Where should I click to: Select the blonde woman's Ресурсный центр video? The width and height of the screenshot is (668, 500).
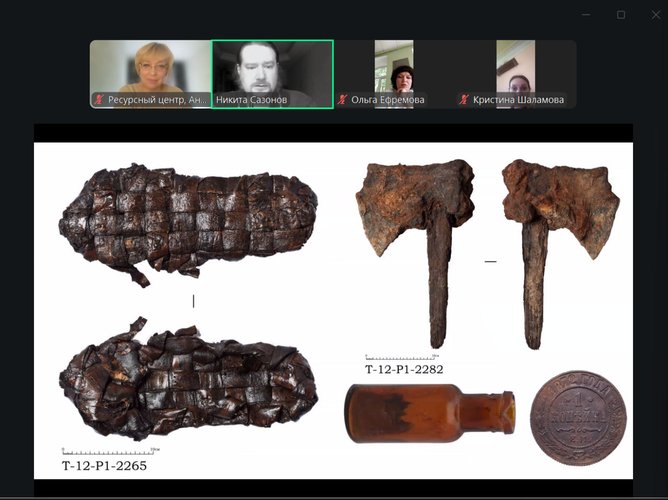[151, 74]
